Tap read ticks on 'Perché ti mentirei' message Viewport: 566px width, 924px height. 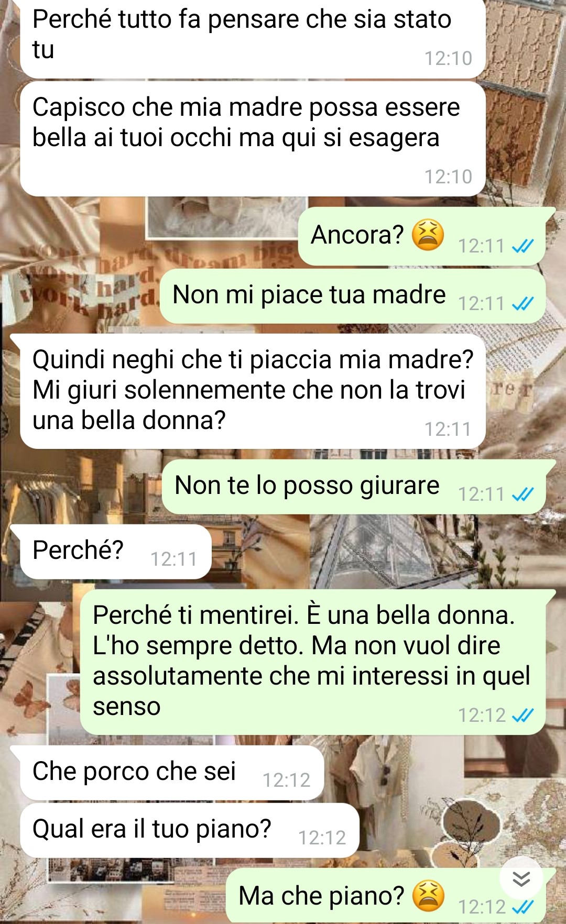pos(523,715)
